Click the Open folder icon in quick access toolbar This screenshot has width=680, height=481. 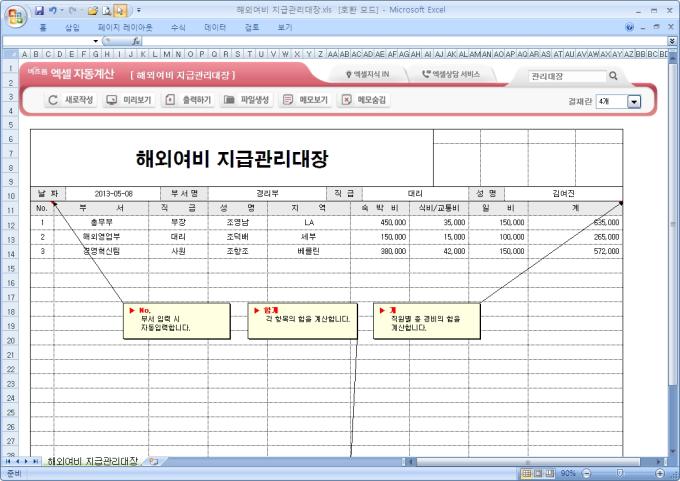pos(92,10)
